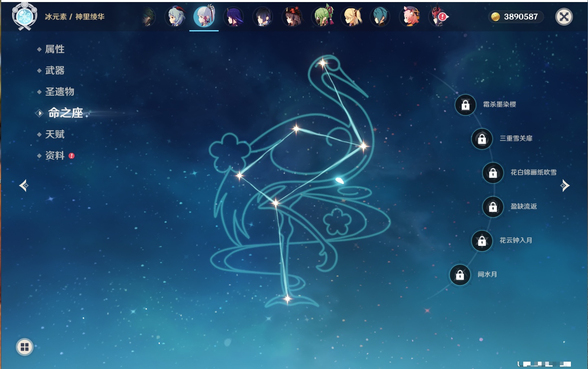Open the grid view of all characters
588x369 pixels.
(24, 347)
